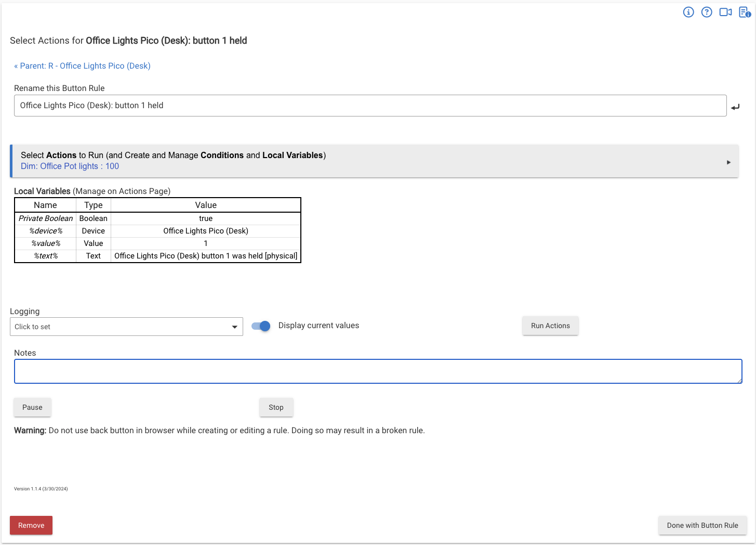Click the red Remove button
The image size is (756, 545).
pos(31,525)
